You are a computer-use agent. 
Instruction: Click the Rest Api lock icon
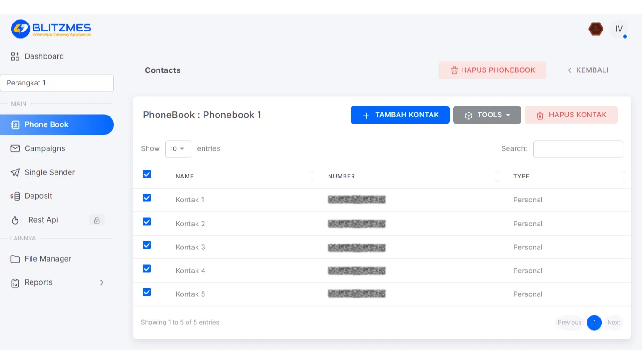[x=97, y=220]
